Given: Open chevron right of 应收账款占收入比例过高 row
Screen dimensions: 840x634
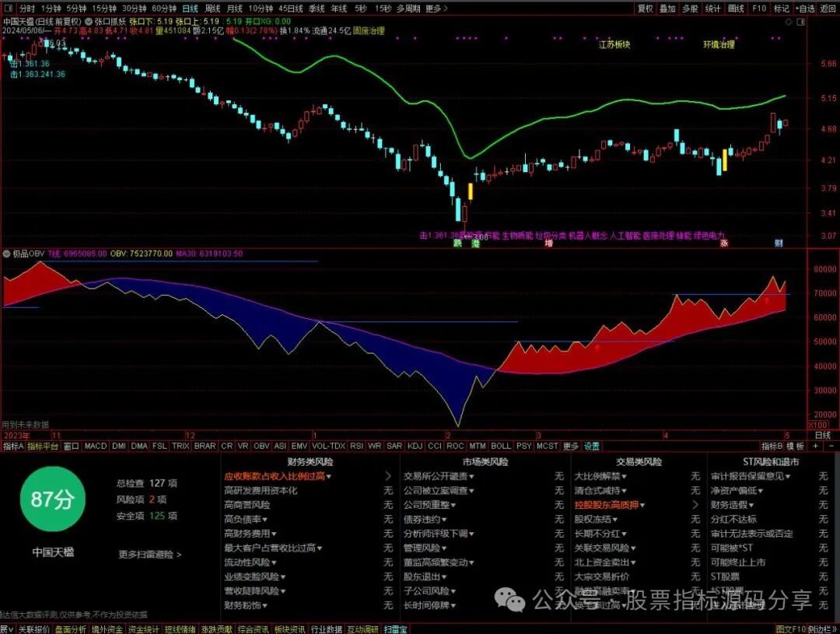Looking at the screenshot, I should click(388, 476).
